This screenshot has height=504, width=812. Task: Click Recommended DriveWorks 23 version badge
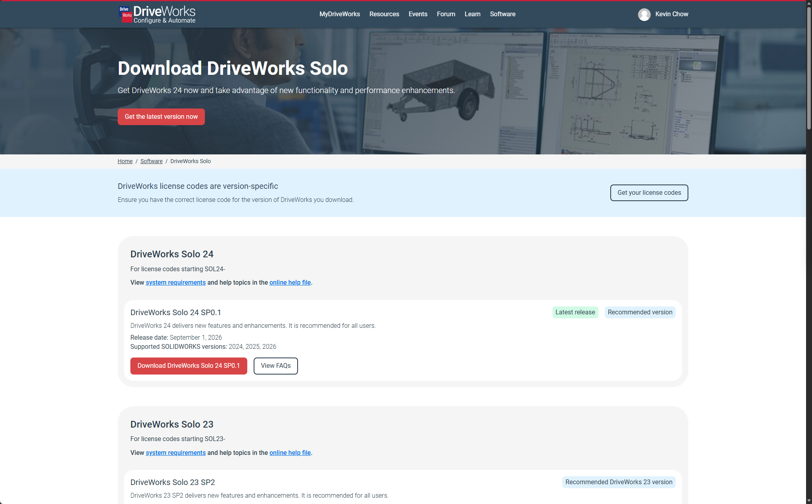(x=619, y=482)
